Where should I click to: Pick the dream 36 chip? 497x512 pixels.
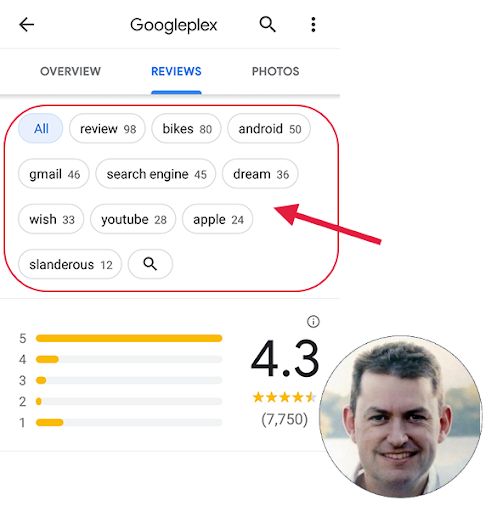point(261,174)
